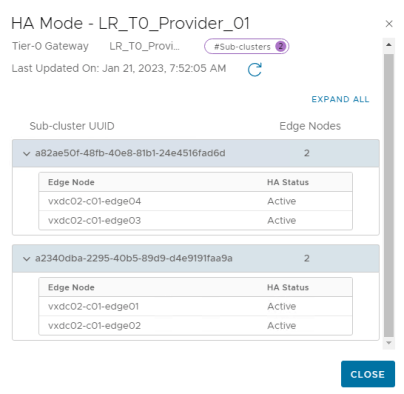Click the Edge Nodes column header
Screen dimensions: 404x394
click(x=310, y=126)
